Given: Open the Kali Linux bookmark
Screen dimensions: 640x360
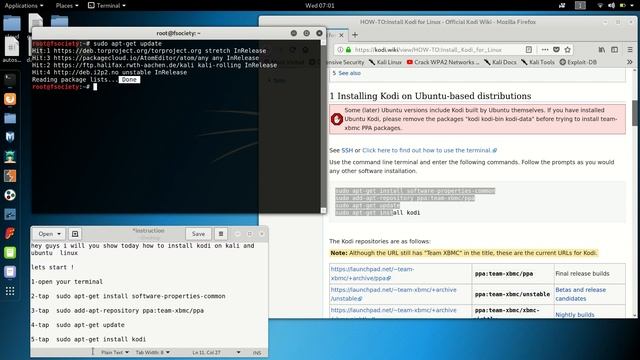Looking at the screenshot, I should coord(385,62).
